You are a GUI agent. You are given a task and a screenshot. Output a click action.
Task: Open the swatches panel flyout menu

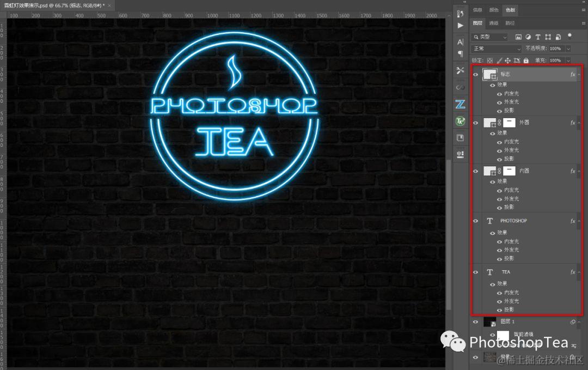tap(584, 10)
